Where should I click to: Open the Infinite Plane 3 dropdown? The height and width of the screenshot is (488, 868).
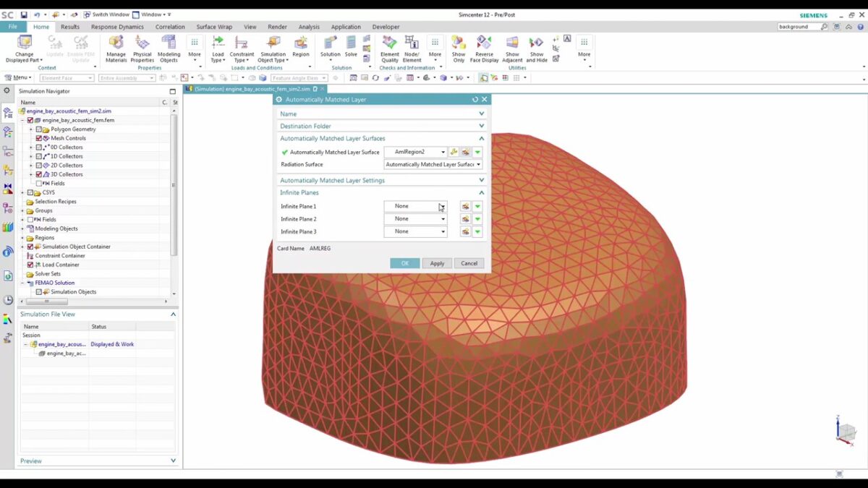click(415, 231)
